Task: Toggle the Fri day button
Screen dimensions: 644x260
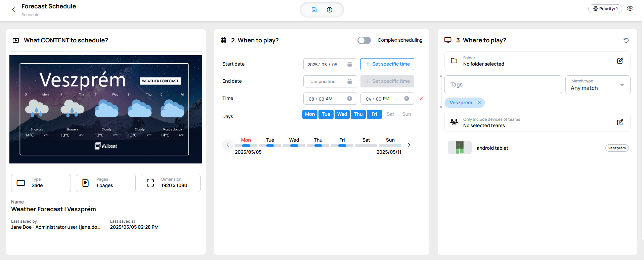Action: click(x=374, y=114)
